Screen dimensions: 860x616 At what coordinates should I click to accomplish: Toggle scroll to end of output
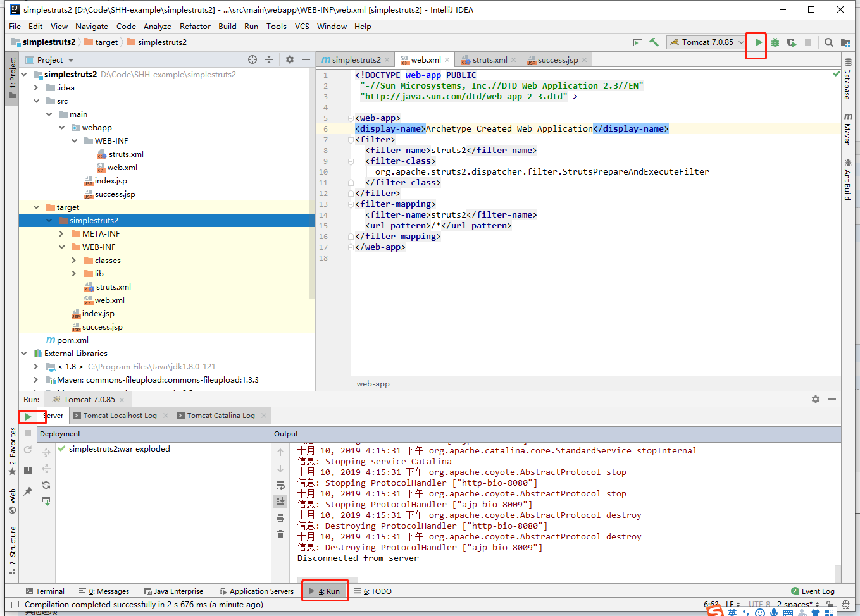click(280, 501)
